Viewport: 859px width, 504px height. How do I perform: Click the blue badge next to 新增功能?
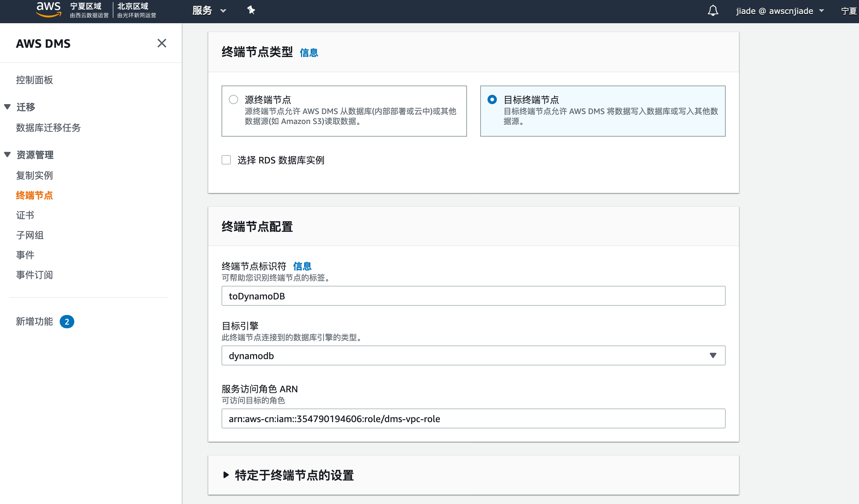(67, 322)
